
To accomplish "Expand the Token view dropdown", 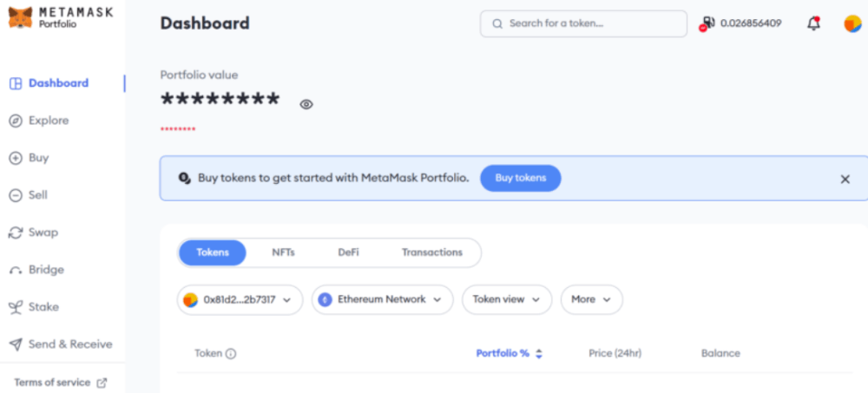I will [x=507, y=300].
